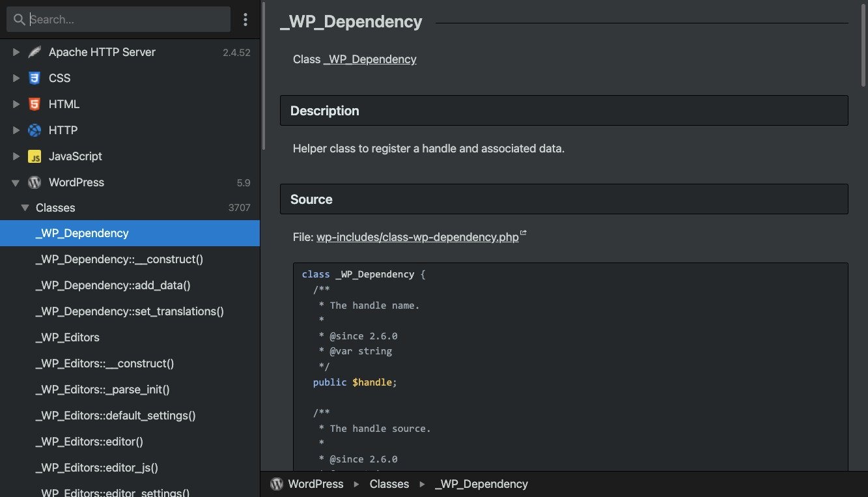Click the HTML5 shield icon

[33, 104]
